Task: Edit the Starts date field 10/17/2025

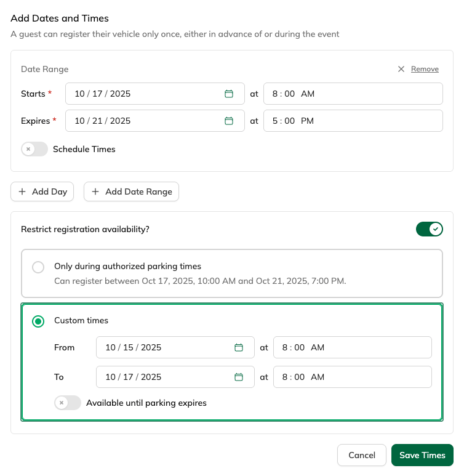Action: point(155,94)
